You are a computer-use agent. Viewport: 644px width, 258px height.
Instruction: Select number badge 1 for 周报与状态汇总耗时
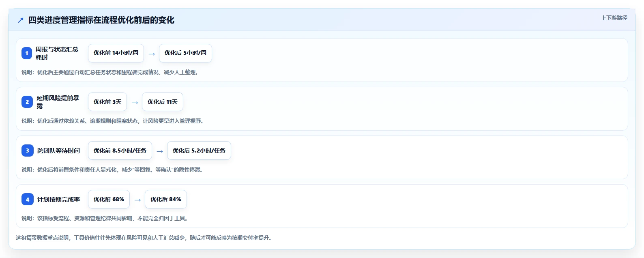point(27,53)
